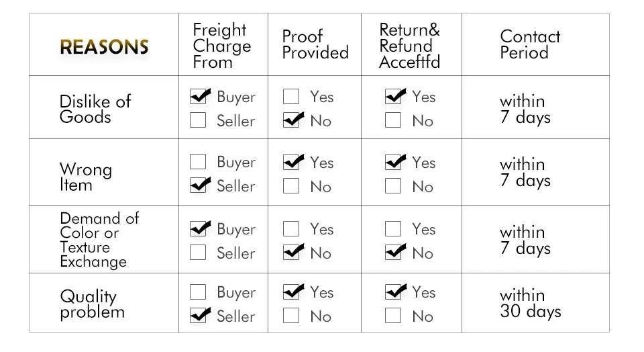Click "within 30 days" contact period text
Screen dimensions: 644x352
point(530,304)
